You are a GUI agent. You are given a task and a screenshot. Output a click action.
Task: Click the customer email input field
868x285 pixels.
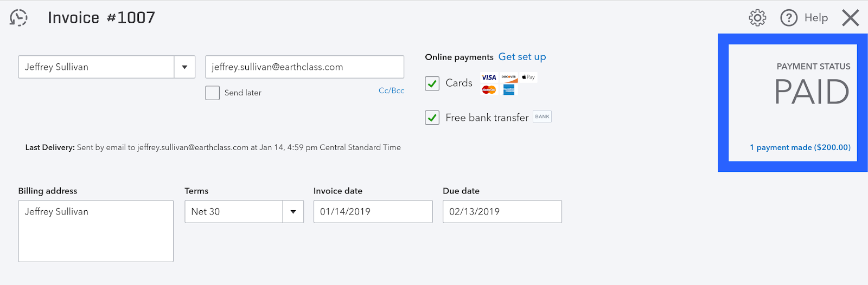304,67
